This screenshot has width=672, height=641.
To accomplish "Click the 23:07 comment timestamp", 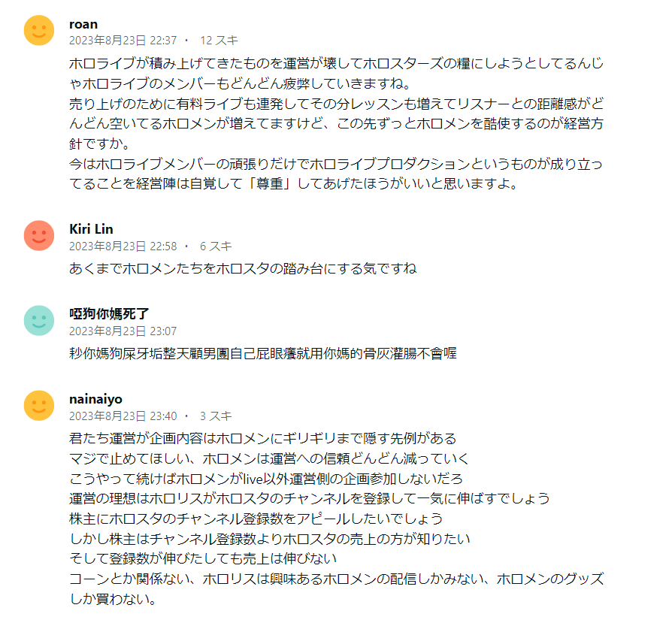I will [x=123, y=331].
